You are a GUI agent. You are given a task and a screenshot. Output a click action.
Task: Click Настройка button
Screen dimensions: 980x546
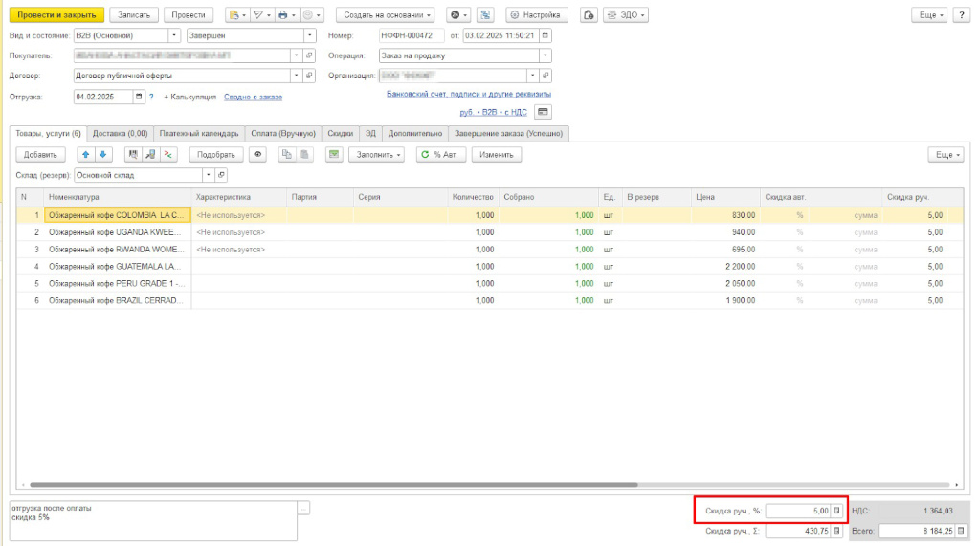point(536,15)
